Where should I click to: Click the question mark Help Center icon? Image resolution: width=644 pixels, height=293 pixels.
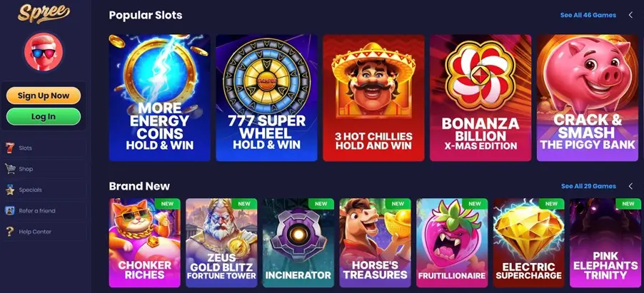pos(10,232)
